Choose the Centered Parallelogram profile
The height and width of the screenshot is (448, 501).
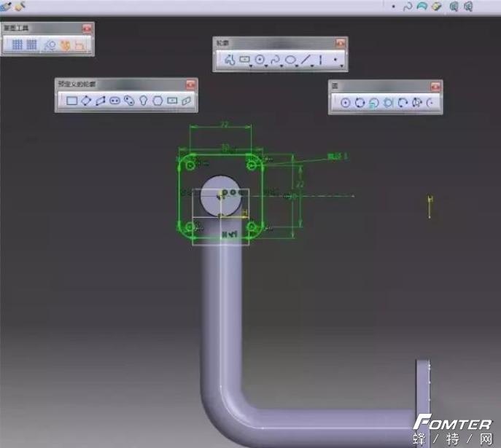point(186,101)
